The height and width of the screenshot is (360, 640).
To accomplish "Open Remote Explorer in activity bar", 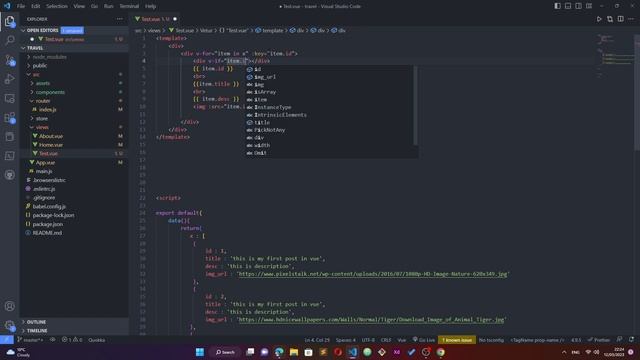I will pos(9,98).
